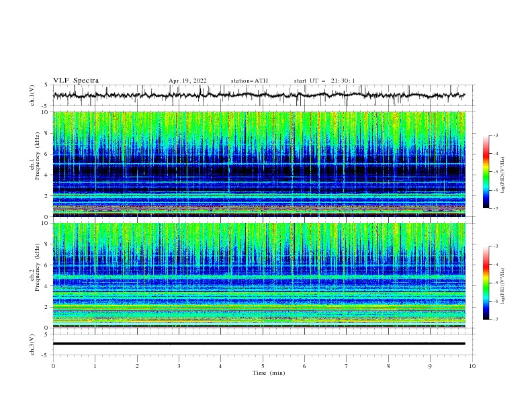532x411 pixels.
Task: Click inside the ch.1 spectrogram panel
Action: 259,164
